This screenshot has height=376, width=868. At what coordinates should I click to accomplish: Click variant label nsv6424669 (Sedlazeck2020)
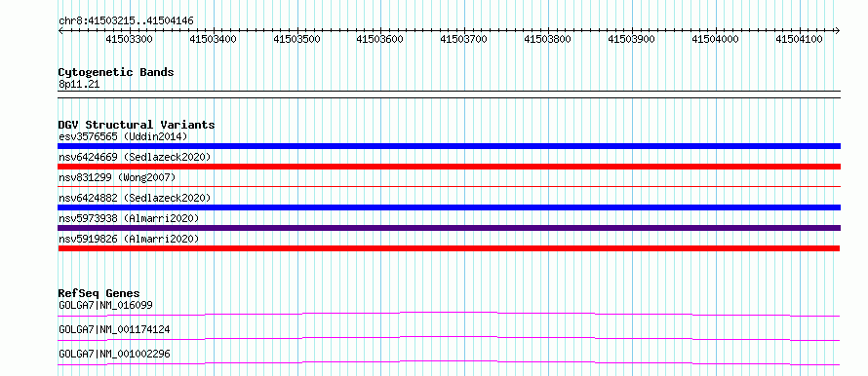pos(135,157)
